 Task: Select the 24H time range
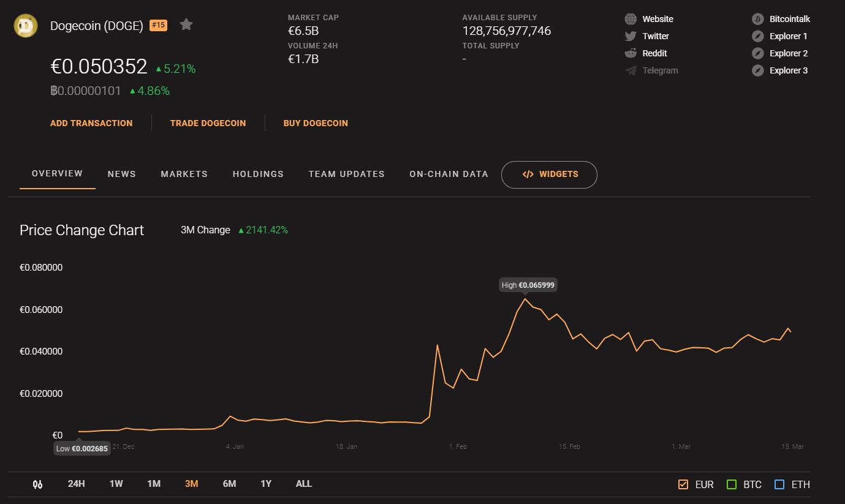(x=77, y=484)
